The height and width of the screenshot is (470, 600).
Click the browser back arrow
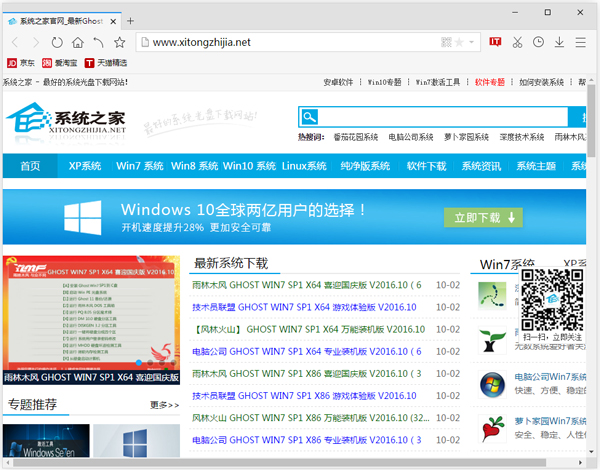pos(15,42)
